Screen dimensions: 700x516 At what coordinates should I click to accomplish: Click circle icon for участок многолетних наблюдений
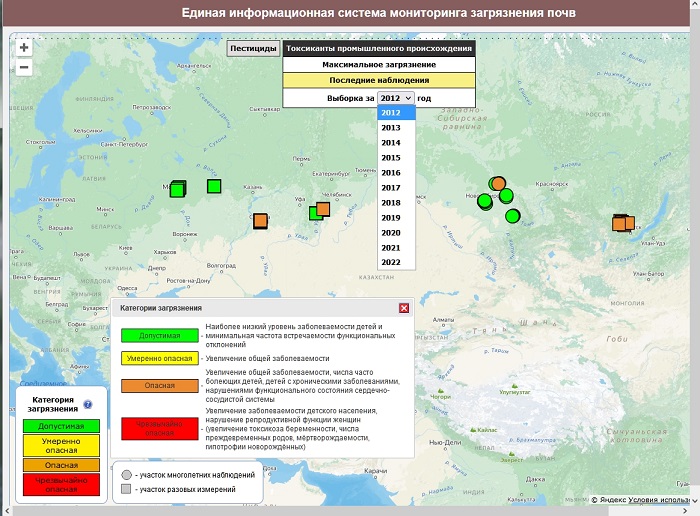127,475
